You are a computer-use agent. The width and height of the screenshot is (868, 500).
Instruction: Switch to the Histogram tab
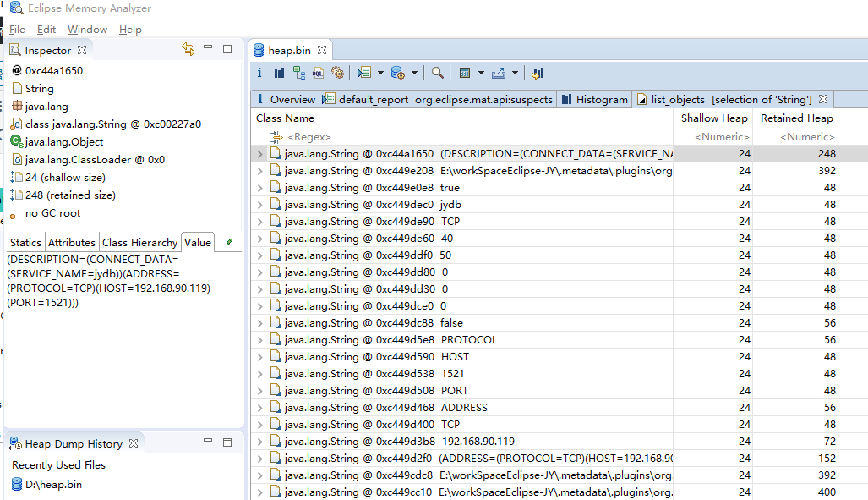tap(594, 99)
